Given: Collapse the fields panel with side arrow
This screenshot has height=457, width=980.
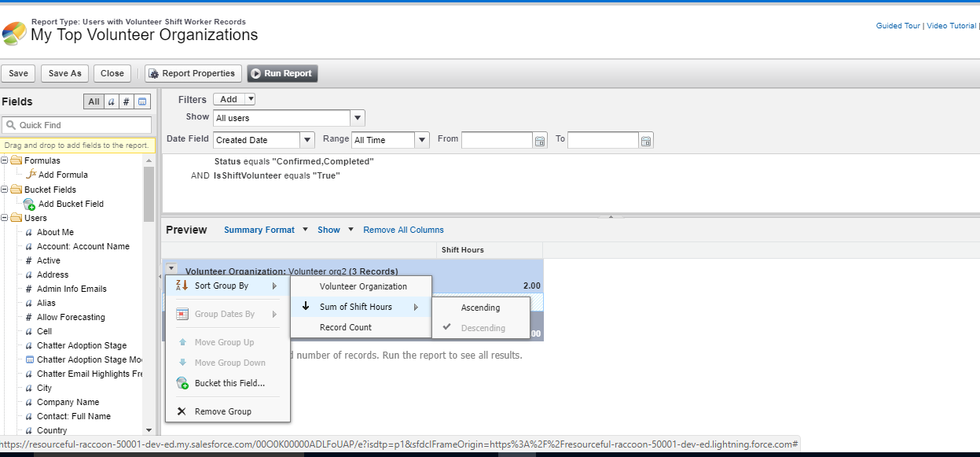Looking at the screenshot, I should (160, 277).
